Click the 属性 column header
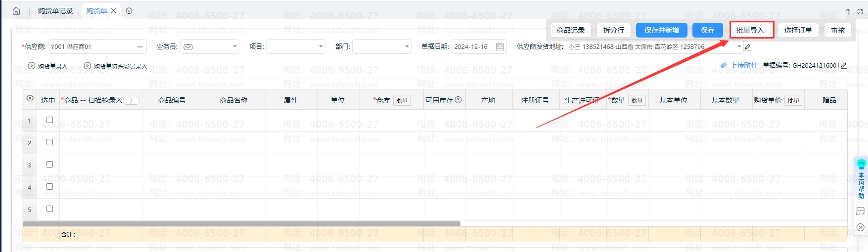Image resolution: width=868 pixels, height=252 pixels. pyautogui.click(x=291, y=100)
